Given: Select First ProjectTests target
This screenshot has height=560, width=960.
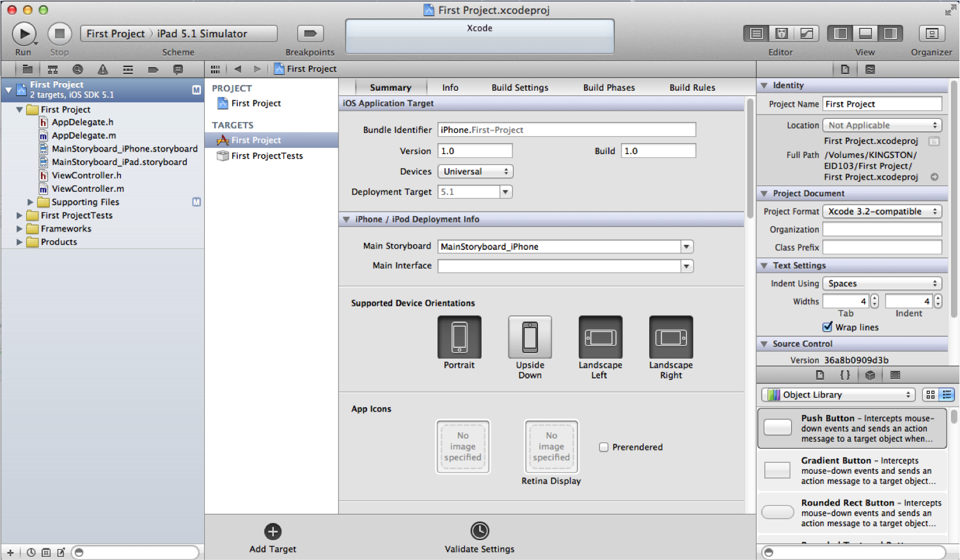Looking at the screenshot, I should point(267,155).
